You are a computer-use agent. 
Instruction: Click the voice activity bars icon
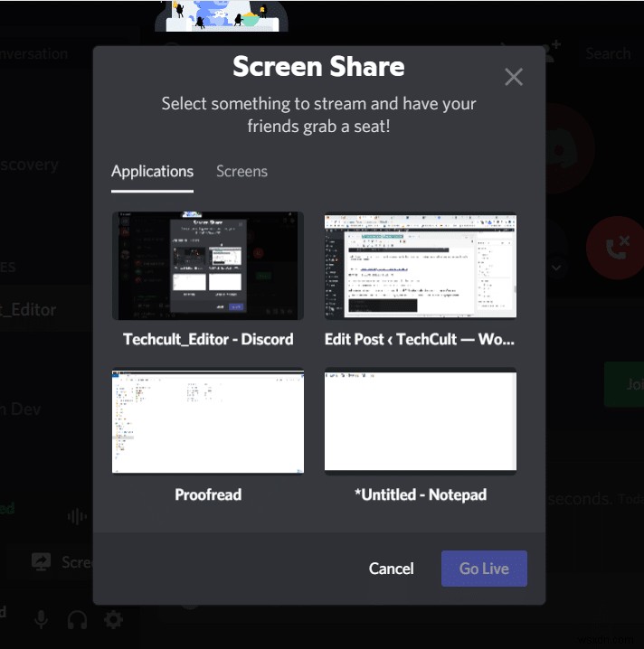point(77,516)
